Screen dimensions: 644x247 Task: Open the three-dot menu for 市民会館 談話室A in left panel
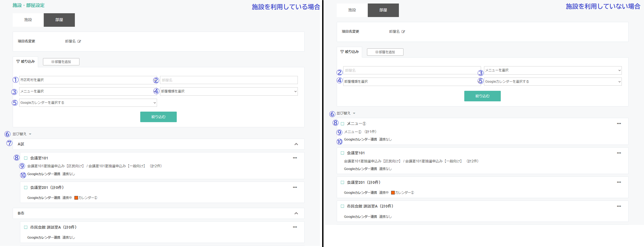point(295,227)
